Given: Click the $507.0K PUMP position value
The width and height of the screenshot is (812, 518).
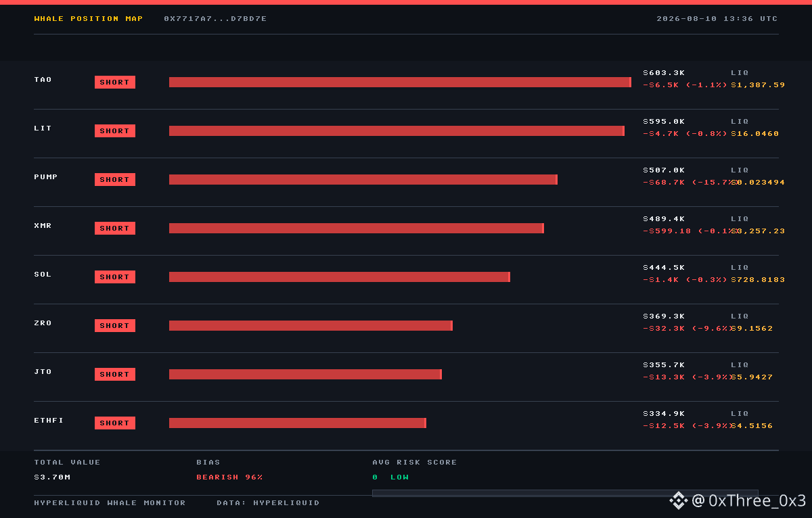Looking at the screenshot, I should 664,170.
